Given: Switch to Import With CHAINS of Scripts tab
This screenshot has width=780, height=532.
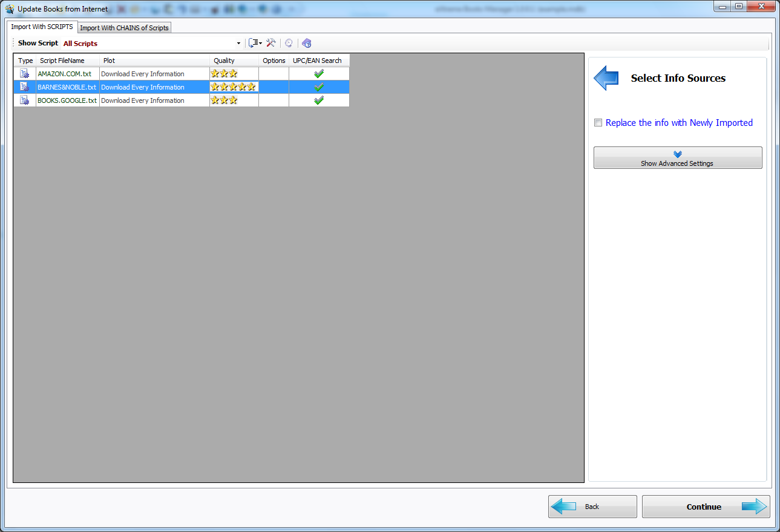Looking at the screenshot, I should point(124,28).
